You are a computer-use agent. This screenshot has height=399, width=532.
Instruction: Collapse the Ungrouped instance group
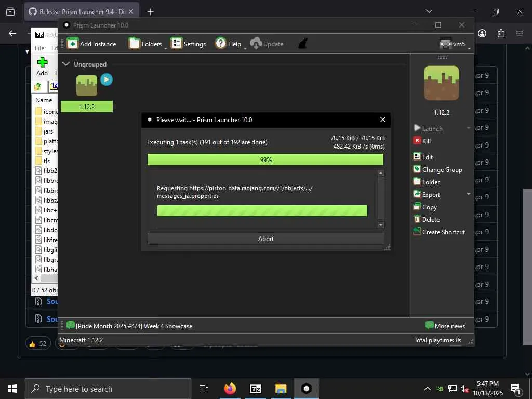(x=66, y=64)
